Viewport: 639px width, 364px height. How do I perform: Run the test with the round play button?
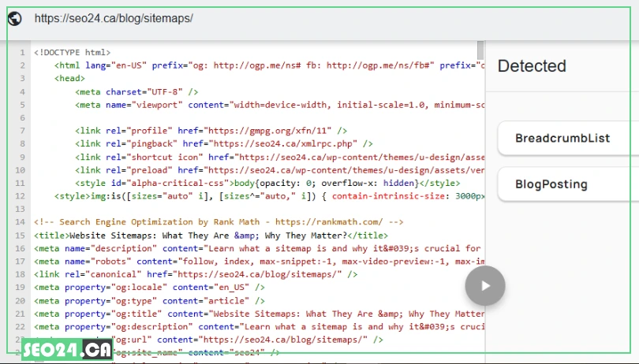pos(485,286)
